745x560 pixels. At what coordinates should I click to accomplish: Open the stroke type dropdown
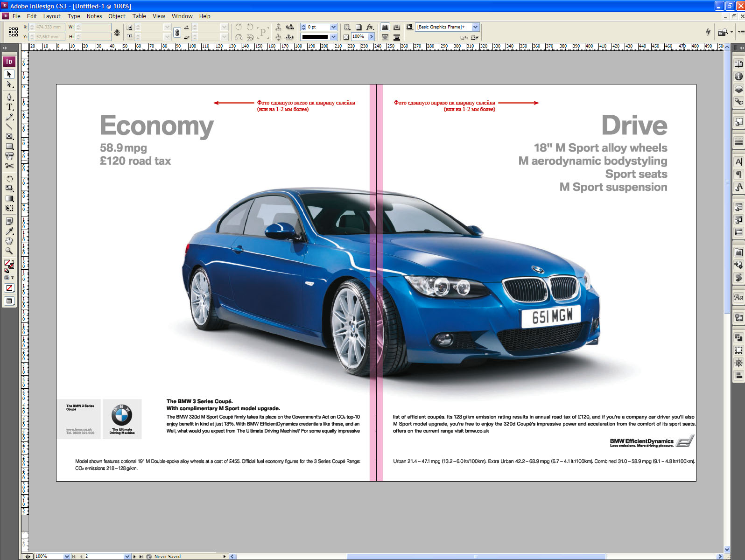coord(333,37)
